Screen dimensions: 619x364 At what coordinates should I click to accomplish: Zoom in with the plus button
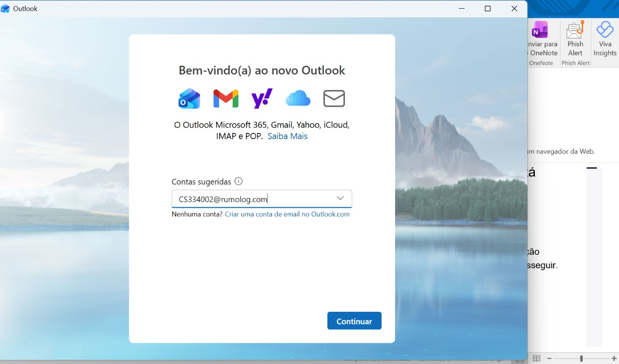pos(614,358)
